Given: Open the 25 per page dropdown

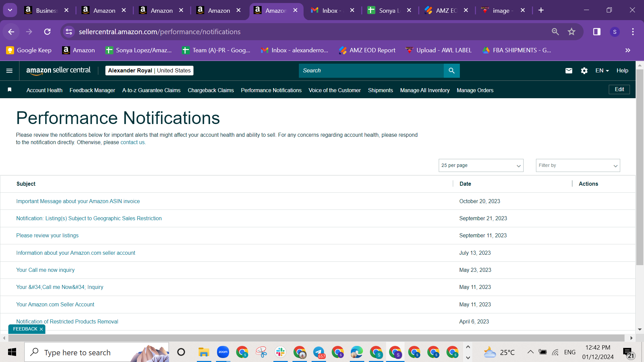Looking at the screenshot, I should [481, 166].
